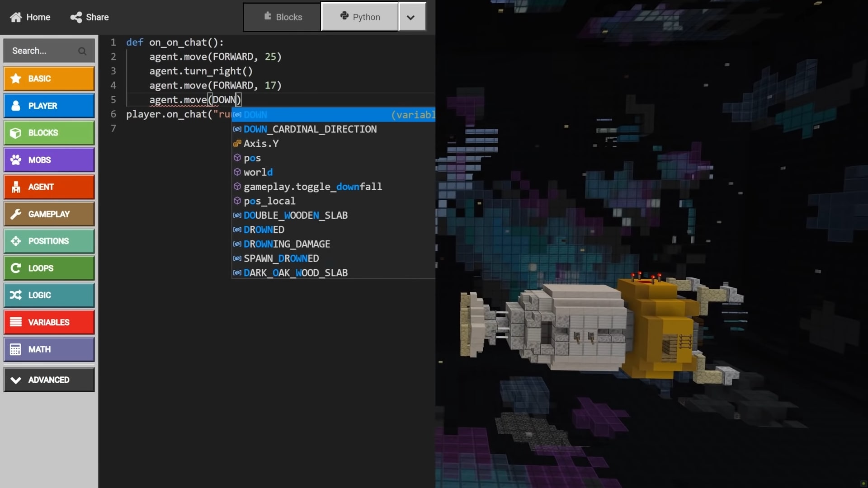Screen dimensions: 868x488
Task: Pick gameplay.toggle_downfall suggestion
Action: coord(312,187)
